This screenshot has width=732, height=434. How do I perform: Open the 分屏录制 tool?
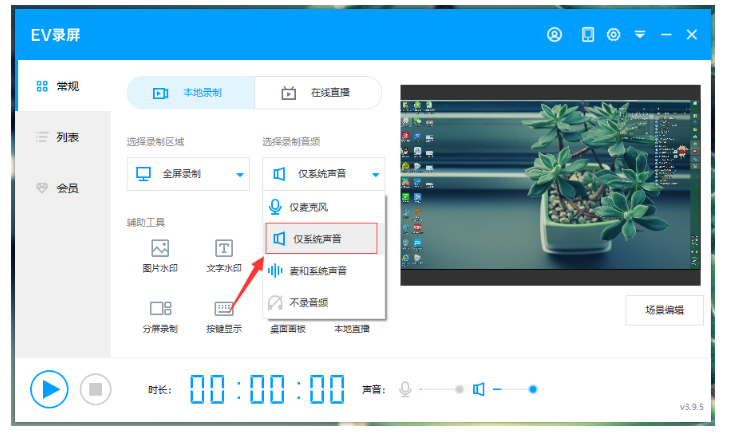point(160,317)
